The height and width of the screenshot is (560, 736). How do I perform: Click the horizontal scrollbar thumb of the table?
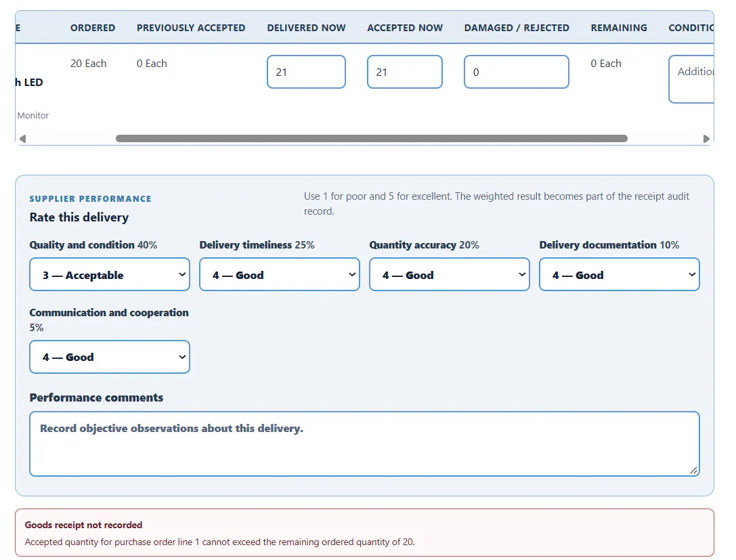coord(371,138)
